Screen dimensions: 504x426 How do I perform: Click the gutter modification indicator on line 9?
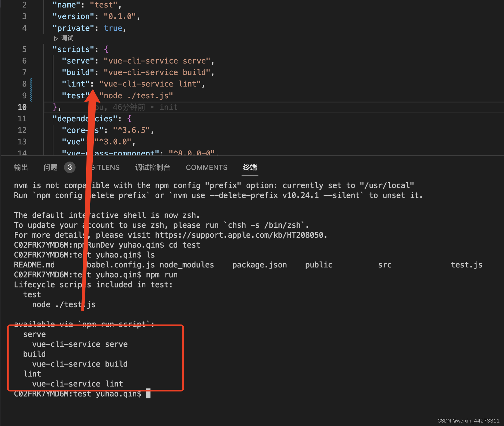(x=31, y=95)
